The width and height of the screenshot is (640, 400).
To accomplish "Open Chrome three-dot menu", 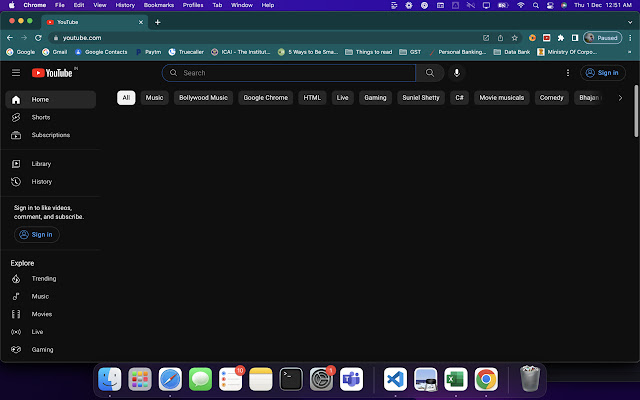I will pyautogui.click(x=630, y=38).
